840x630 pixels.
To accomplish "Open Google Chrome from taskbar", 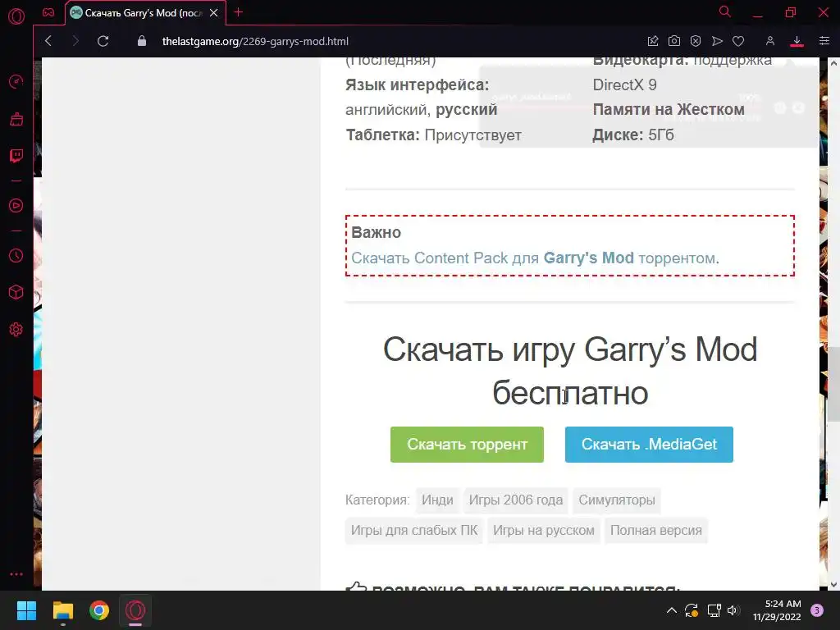I will pyautogui.click(x=99, y=610).
